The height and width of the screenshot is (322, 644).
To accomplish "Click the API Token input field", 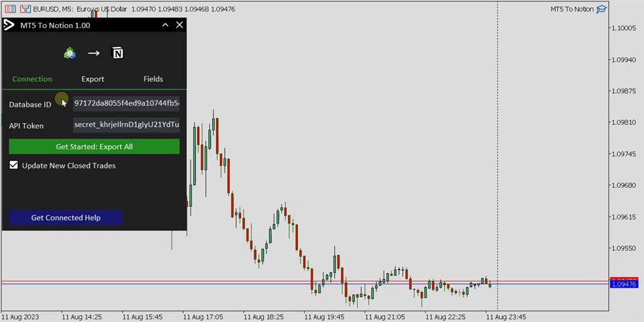I will point(126,125).
